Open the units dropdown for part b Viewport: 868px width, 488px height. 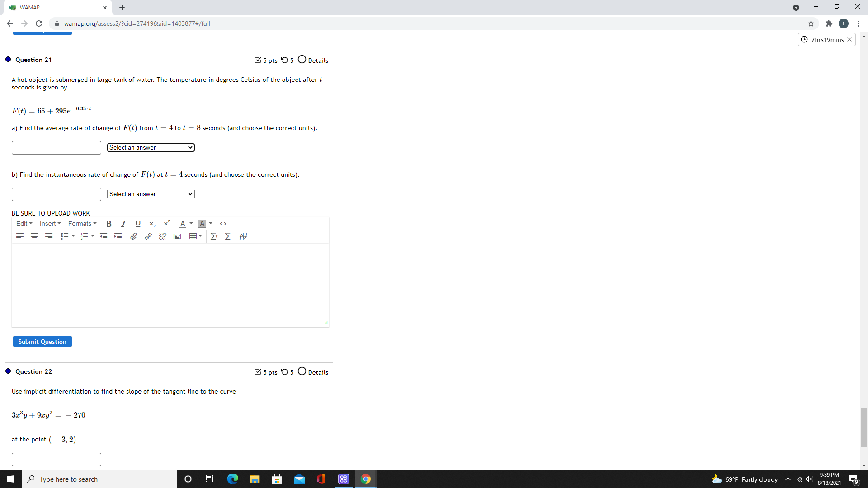click(x=151, y=194)
